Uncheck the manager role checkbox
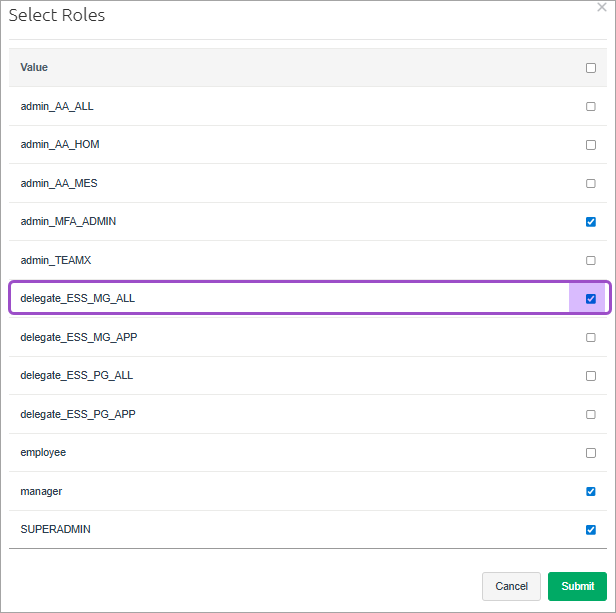616x613 pixels. coord(591,491)
